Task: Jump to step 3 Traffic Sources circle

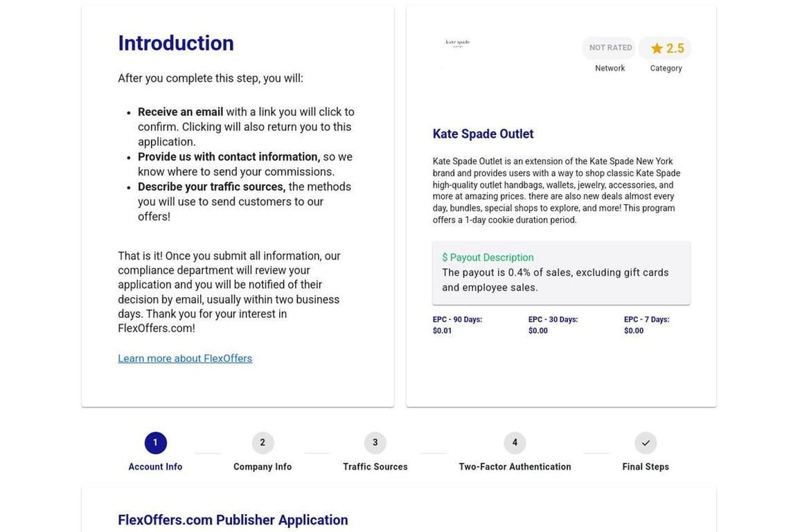Action: click(x=375, y=443)
